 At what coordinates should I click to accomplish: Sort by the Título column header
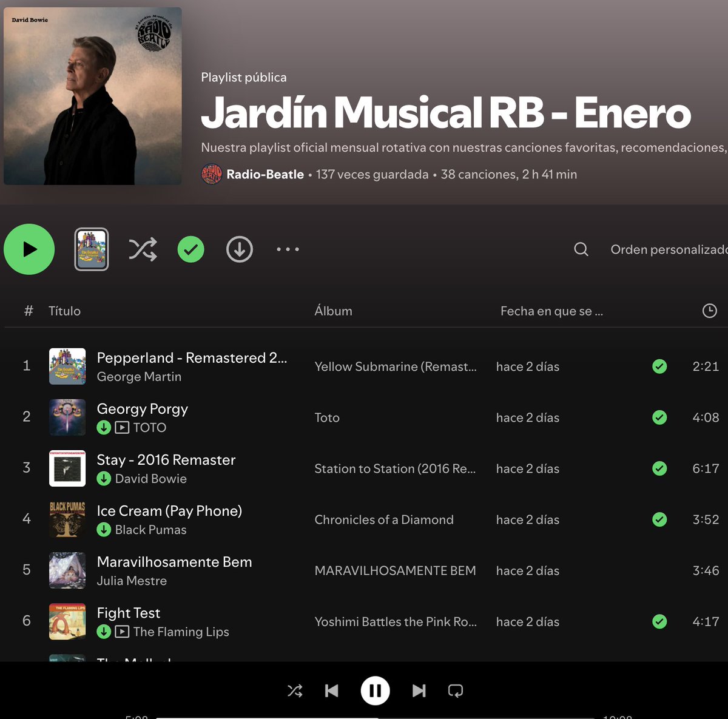click(64, 311)
